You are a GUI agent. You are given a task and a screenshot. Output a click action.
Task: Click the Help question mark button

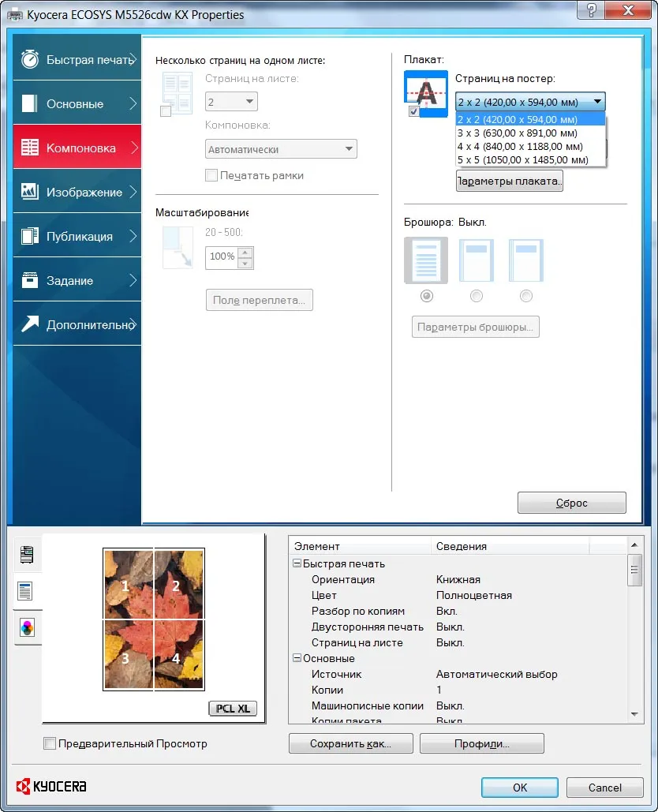[591, 9]
